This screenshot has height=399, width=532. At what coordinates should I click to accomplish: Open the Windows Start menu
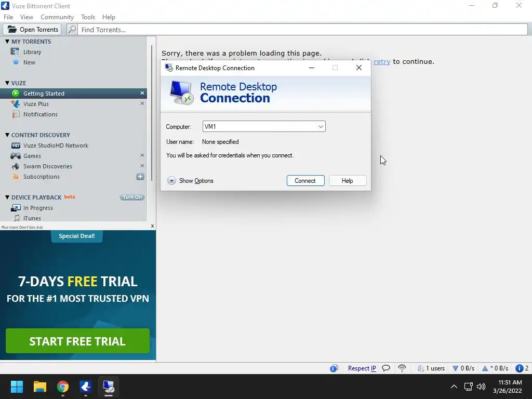(x=17, y=387)
